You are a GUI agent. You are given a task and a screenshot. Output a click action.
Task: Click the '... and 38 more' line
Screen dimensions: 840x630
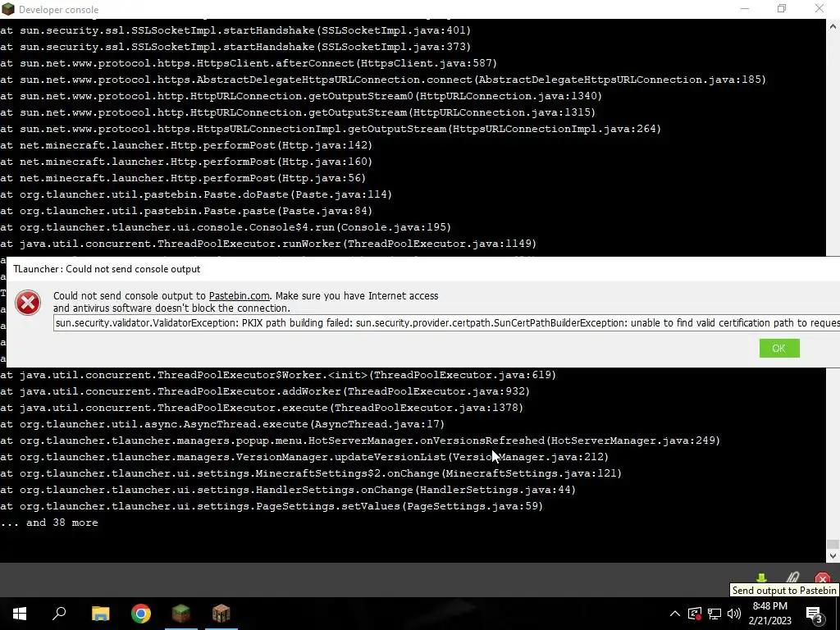coord(49,523)
